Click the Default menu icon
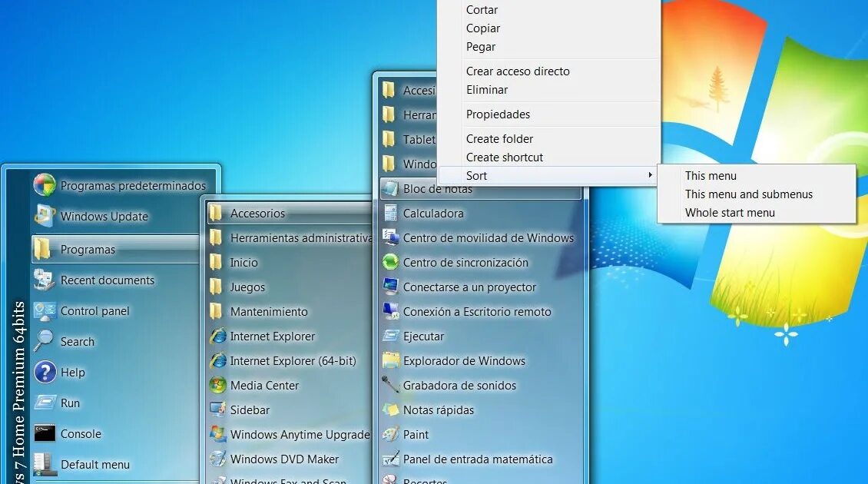This screenshot has height=484, width=868. [x=45, y=465]
